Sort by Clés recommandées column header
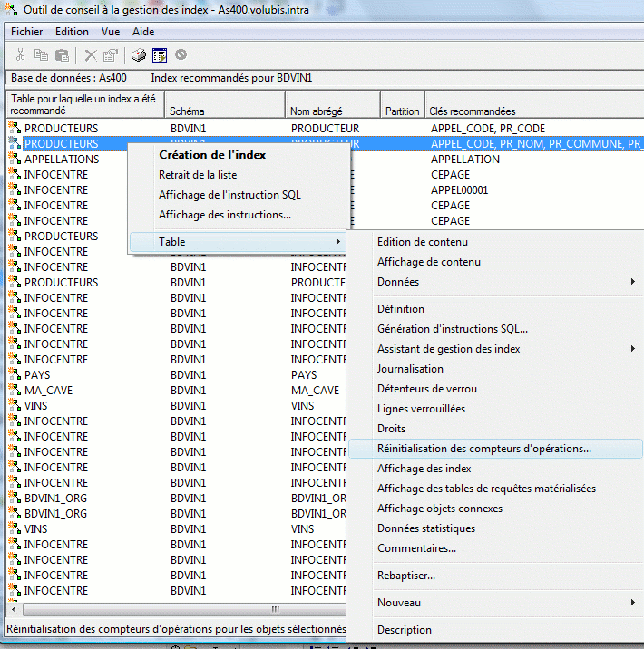Image resolution: width=644 pixels, height=649 pixels. (534, 104)
